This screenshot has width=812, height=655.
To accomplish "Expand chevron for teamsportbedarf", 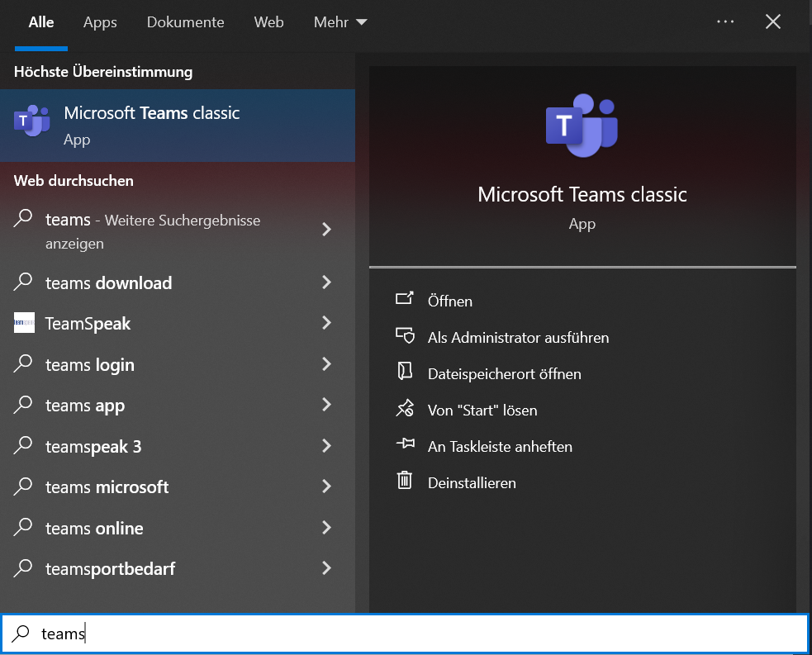I will (326, 568).
